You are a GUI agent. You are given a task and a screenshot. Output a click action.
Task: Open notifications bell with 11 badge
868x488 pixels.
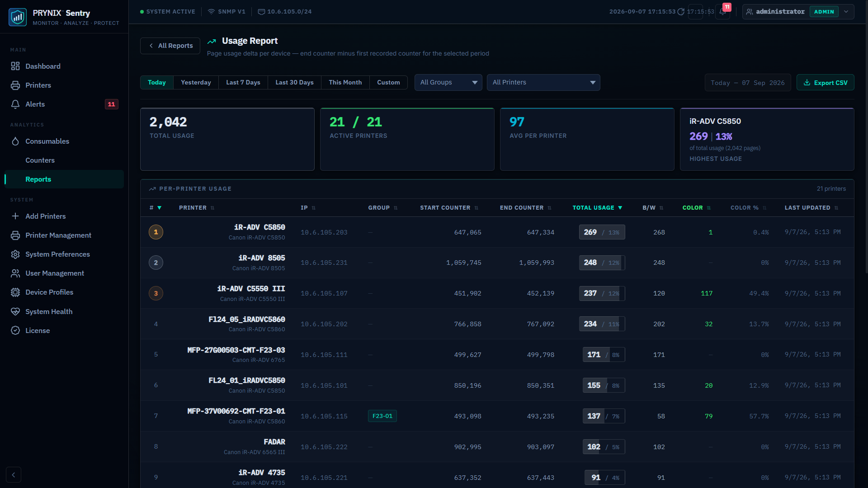722,12
